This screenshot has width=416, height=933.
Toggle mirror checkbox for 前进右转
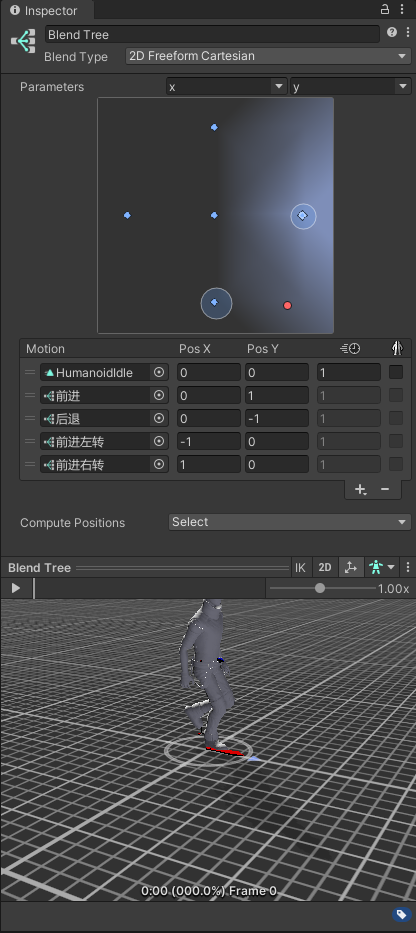coord(396,464)
